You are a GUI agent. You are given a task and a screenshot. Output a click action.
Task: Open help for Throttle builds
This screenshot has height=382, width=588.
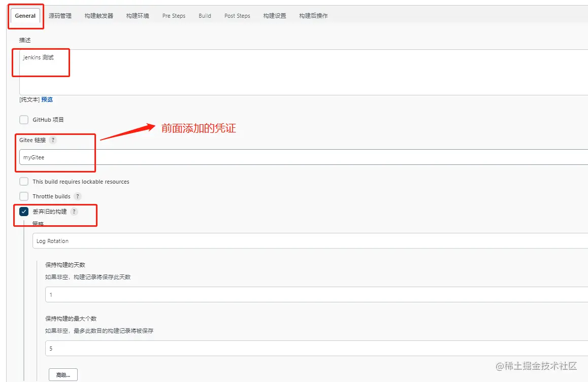coord(78,196)
